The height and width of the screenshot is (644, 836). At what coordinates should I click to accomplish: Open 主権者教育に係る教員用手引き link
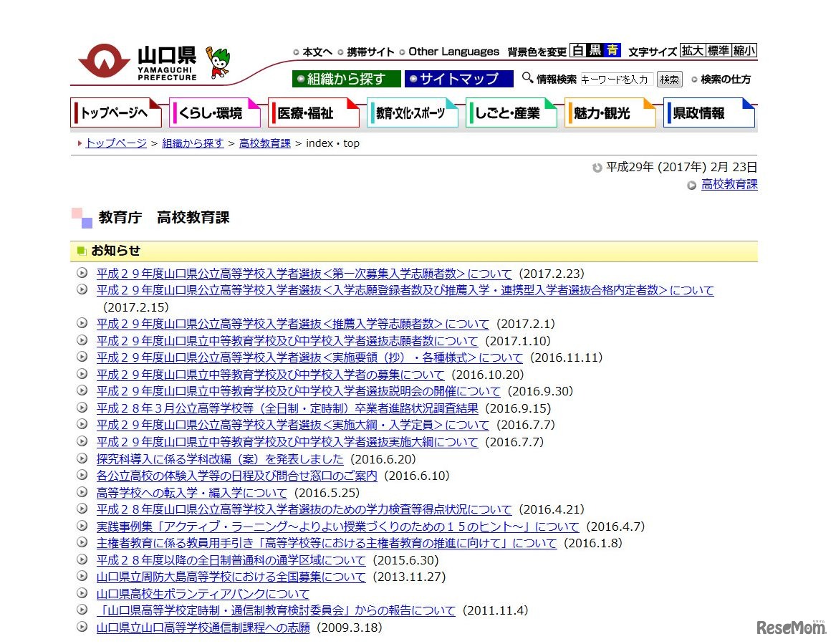326,543
